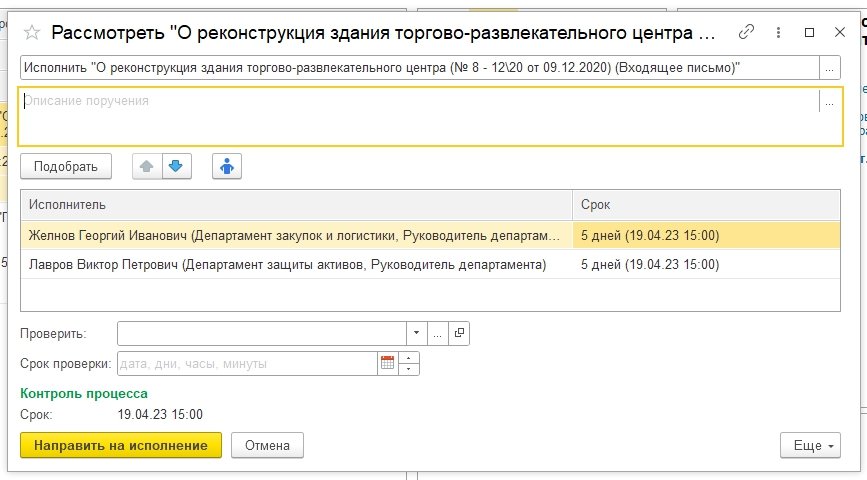Click into the Срок проверки field
Viewport: 867px width, 480px height.
[x=247, y=364]
